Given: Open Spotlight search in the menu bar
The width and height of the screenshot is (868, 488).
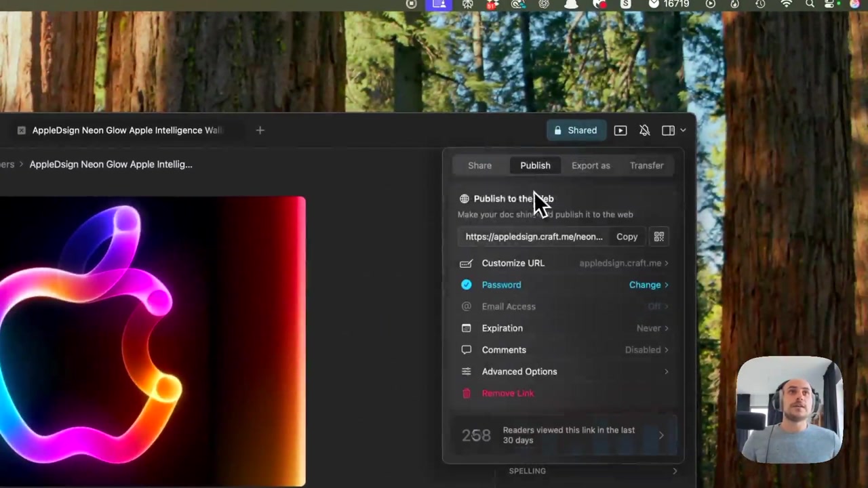Looking at the screenshot, I should tap(810, 4).
